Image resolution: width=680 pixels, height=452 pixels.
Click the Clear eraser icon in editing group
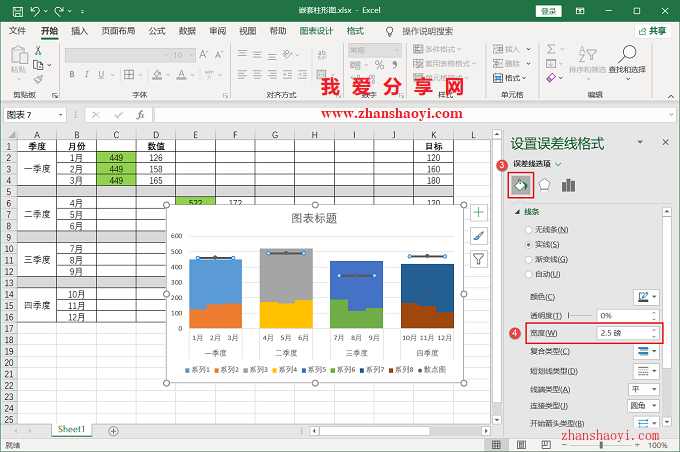point(551,78)
